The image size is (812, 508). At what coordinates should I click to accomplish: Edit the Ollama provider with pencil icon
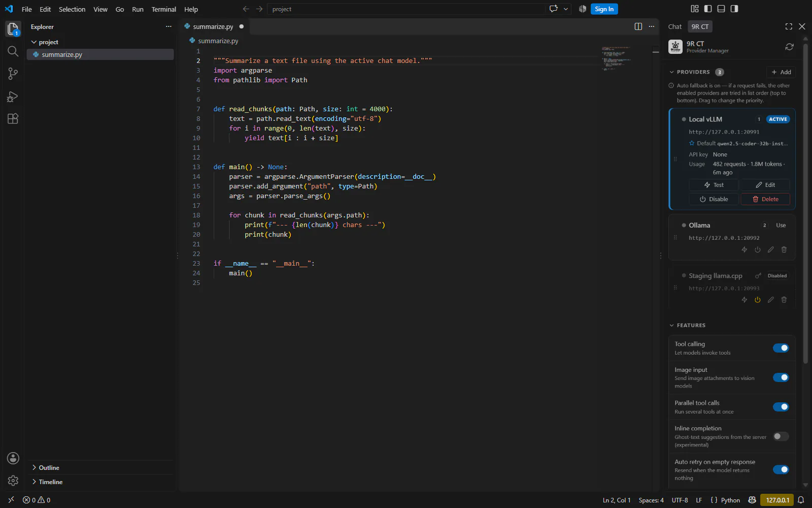point(771,249)
